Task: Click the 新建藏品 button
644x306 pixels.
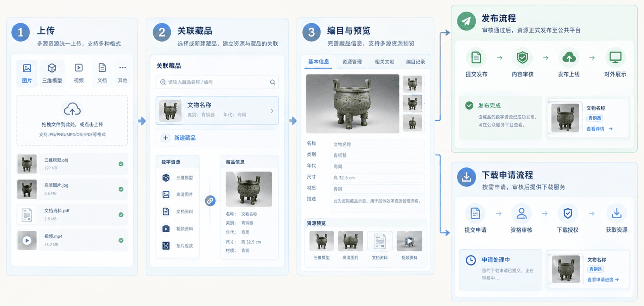Action: click(217, 138)
